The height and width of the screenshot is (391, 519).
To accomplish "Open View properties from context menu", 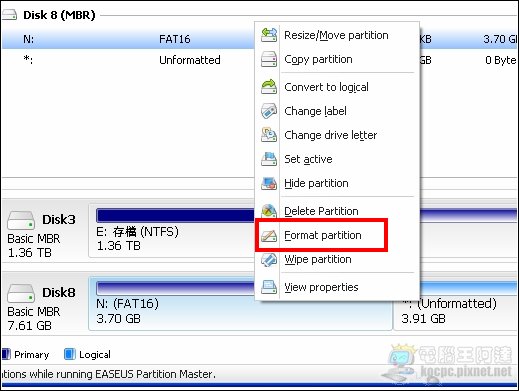I will tap(337, 287).
